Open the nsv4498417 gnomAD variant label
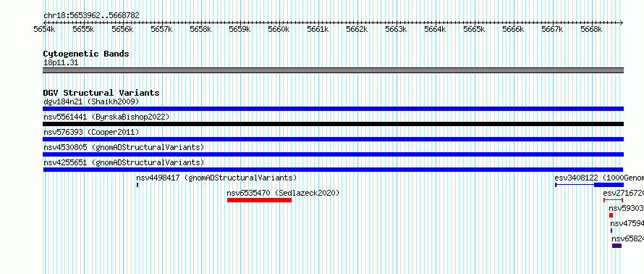The height and width of the screenshot is (274, 644). 216,178
